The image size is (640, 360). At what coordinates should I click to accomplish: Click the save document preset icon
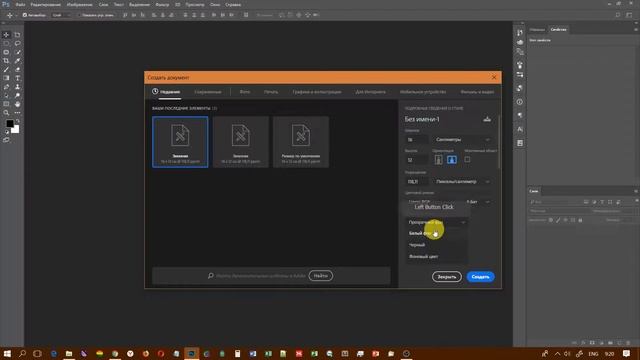pos(487,119)
